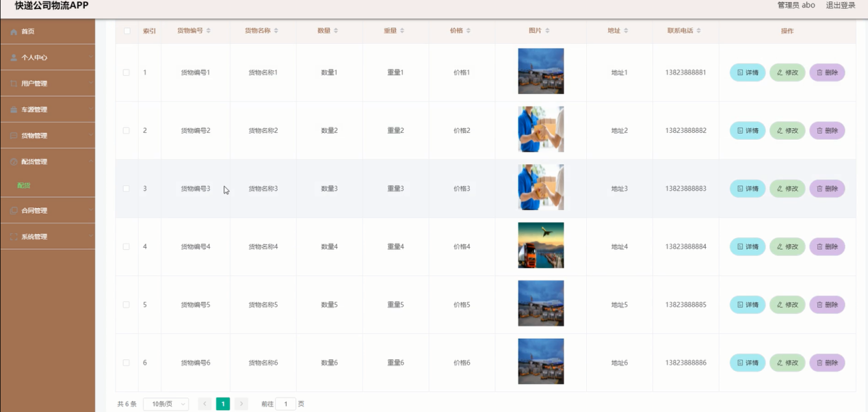Check the box for row 1
Screen dimensions: 868x412
pos(127,73)
